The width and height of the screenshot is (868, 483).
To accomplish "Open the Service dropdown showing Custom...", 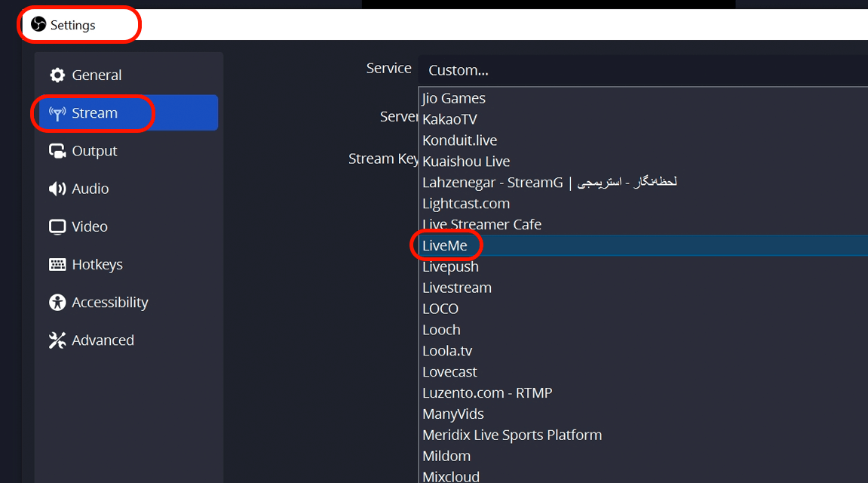I will [x=641, y=70].
